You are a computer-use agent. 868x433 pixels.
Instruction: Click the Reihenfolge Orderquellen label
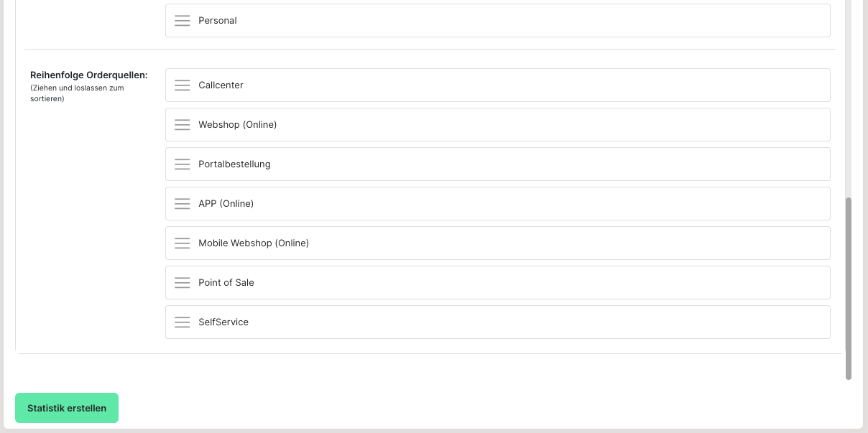pos(89,75)
